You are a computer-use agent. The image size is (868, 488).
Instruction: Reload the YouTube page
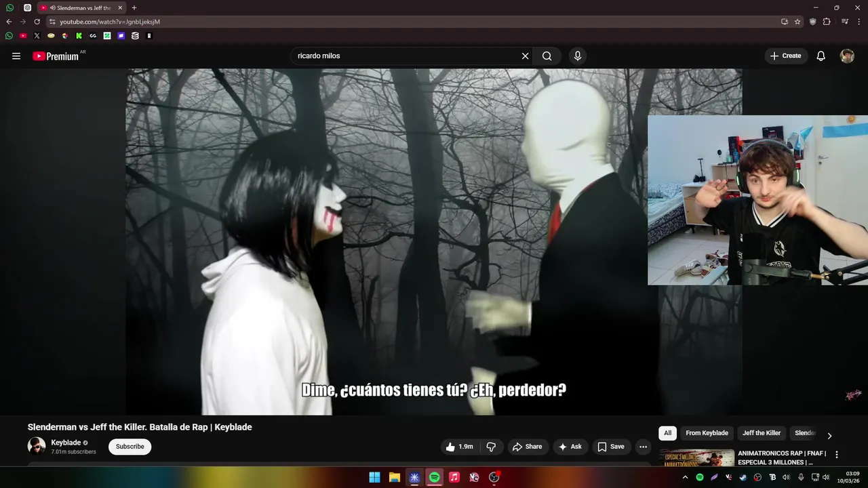coord(37,22)
